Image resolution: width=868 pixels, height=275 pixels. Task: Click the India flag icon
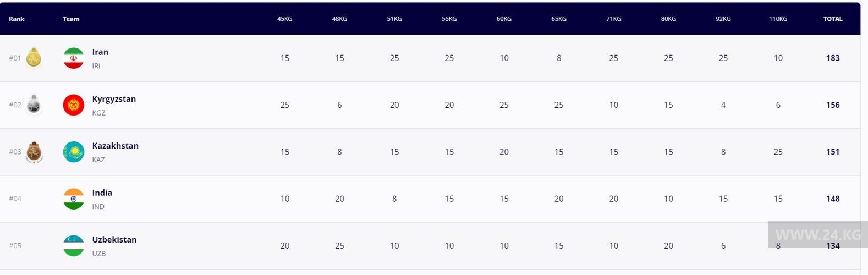[74, 199]
